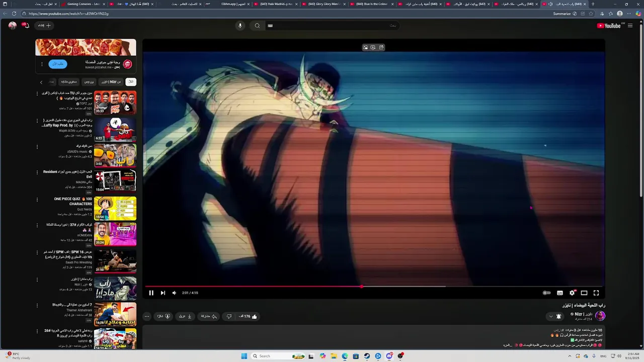Click the progress bar playhead marker
The width and height of the screenshot is (644, 362).
361,287
